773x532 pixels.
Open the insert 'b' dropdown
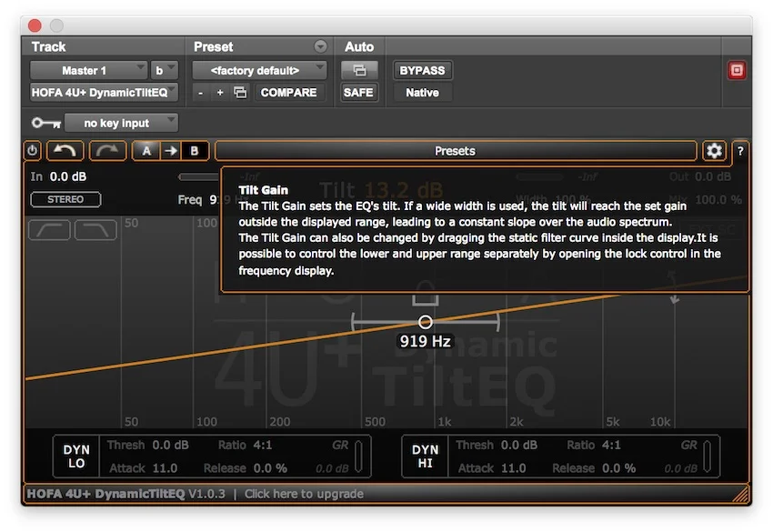click(x=165, y=71)
